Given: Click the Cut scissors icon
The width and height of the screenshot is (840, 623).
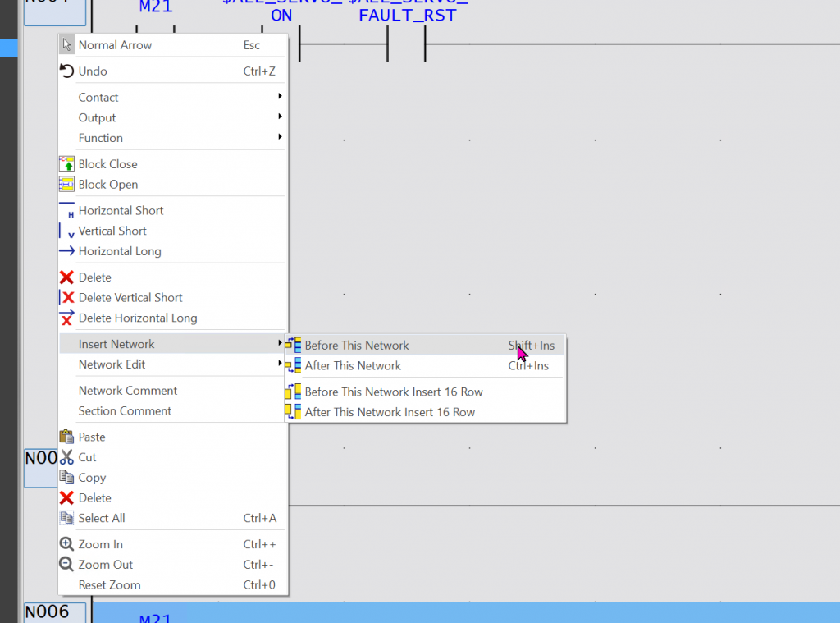Looking at the screenshot, I should pos(66,457).
